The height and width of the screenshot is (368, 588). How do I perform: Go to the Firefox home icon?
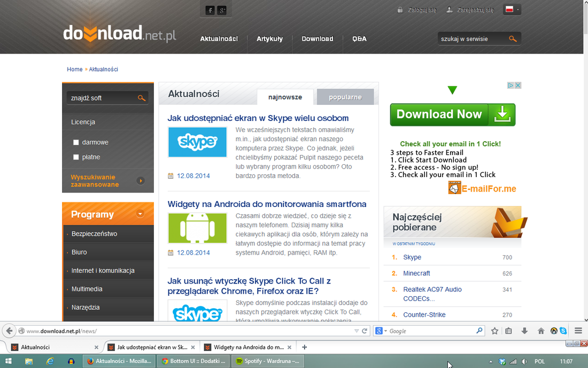(541, 331)
